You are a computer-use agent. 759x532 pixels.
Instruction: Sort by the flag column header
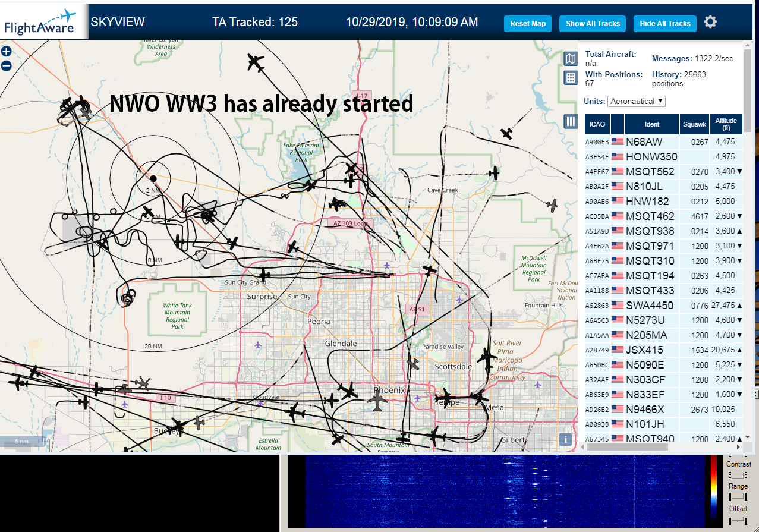pos(617,124)
